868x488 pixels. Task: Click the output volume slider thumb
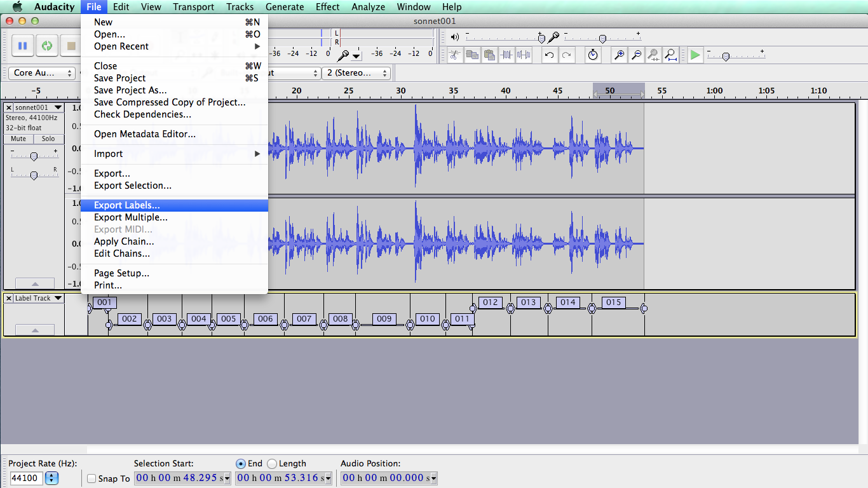tap(541, 38)
